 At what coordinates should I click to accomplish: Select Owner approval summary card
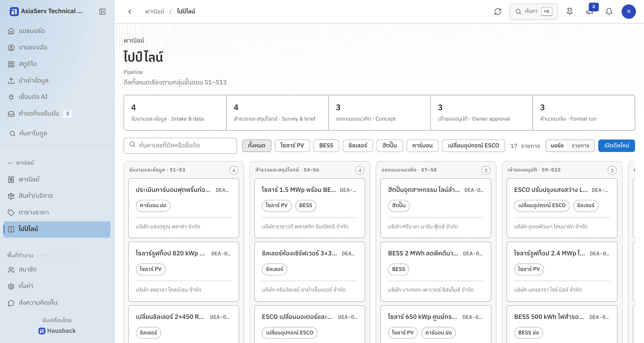(482, 113)
